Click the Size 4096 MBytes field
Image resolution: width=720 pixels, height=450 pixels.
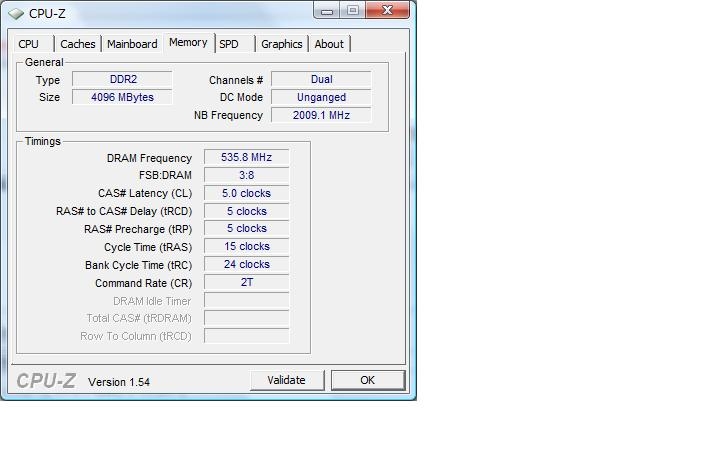pos(125,97)
